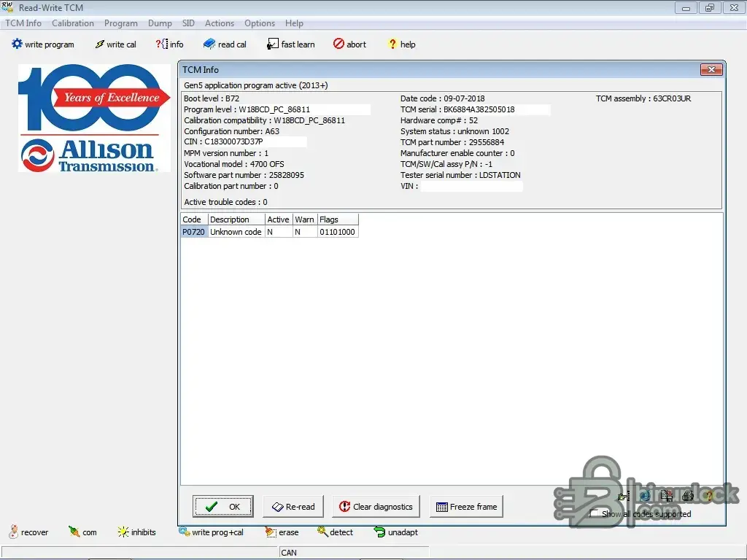Click the CIN value C18300073D37P
This screenshot has height=560, width=747.
pyautogui.click(x=233, y=142)
